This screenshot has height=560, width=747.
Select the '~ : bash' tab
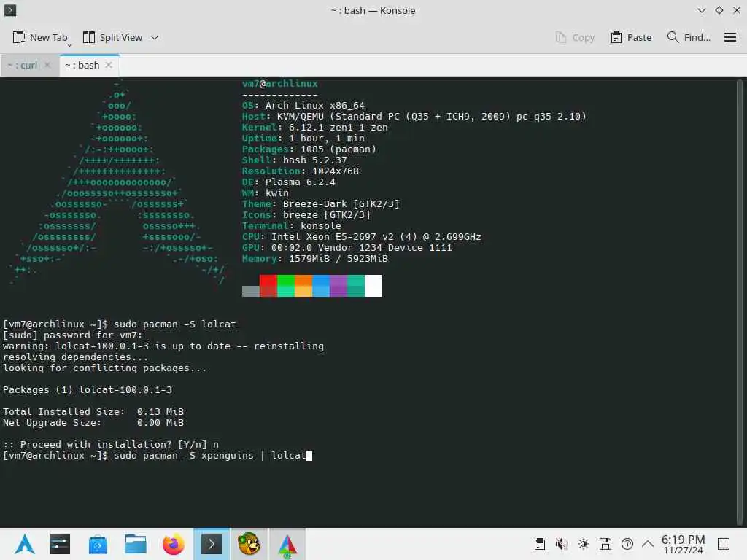(x=82, y=65)
